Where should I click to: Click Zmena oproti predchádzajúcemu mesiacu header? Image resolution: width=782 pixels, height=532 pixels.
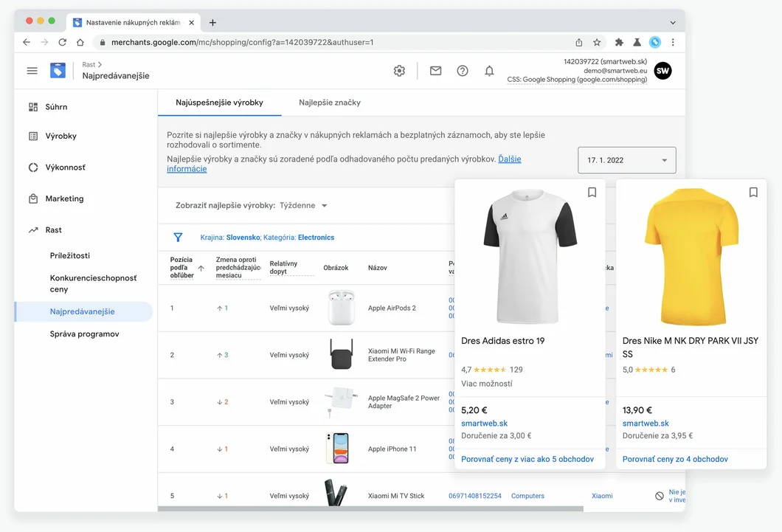(x=238, y=268)
